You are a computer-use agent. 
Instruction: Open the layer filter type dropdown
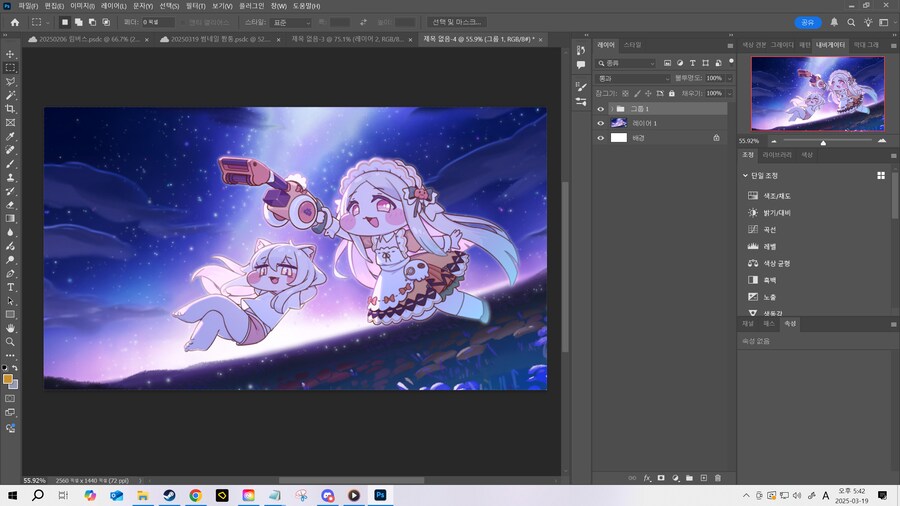[626, 63]
